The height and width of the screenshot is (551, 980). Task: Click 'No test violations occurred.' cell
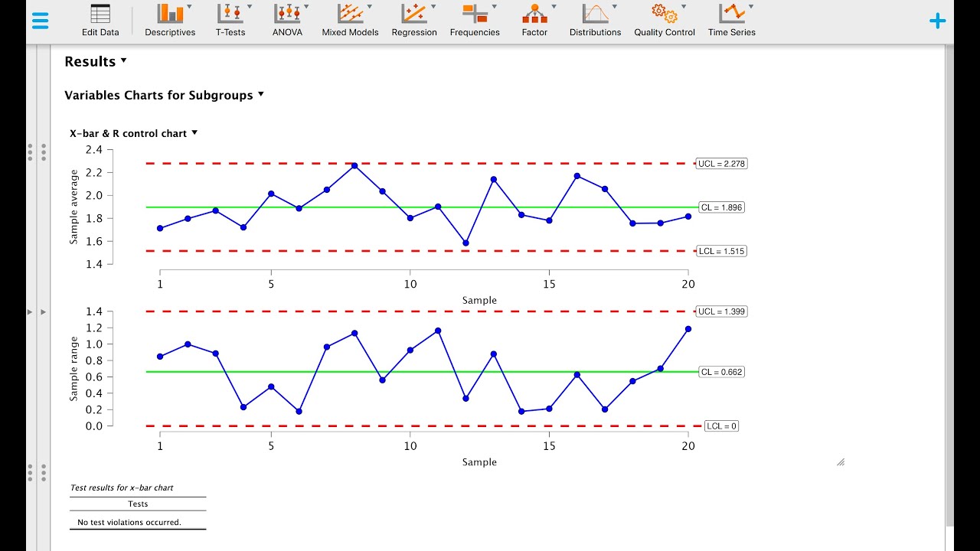(x=129, y=523)
